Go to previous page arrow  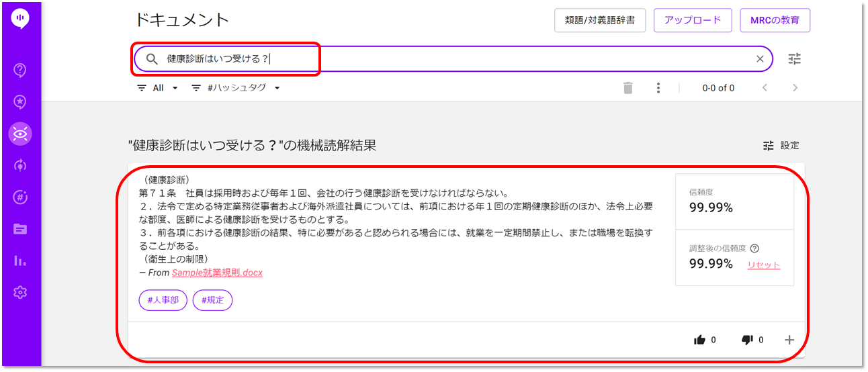pos(765,88)
